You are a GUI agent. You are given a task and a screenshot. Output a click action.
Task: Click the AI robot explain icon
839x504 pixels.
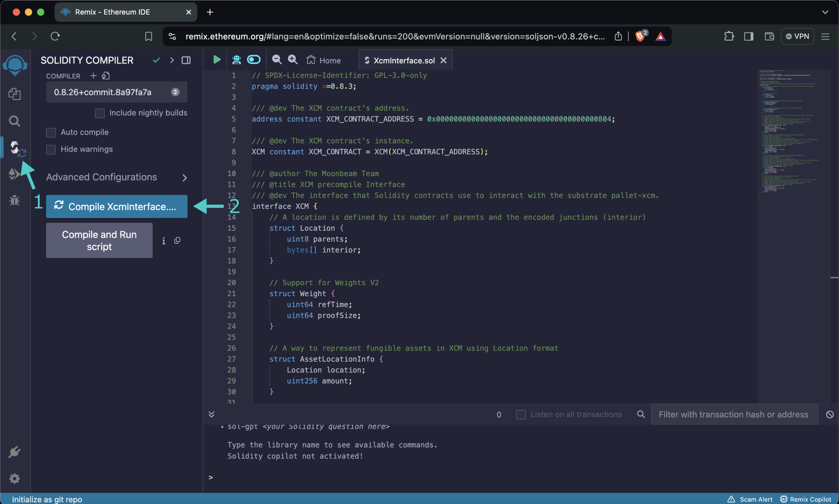[236, 60]
